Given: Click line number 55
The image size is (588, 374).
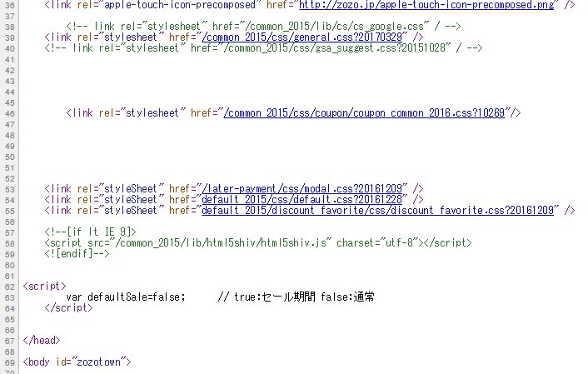Looking at the screenshot, I should [x=10, y=212].
